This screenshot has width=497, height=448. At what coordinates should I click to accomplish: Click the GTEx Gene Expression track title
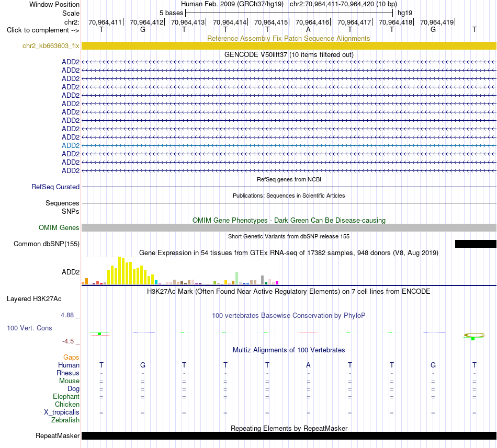pyautogui.click(x=289, y=252)
